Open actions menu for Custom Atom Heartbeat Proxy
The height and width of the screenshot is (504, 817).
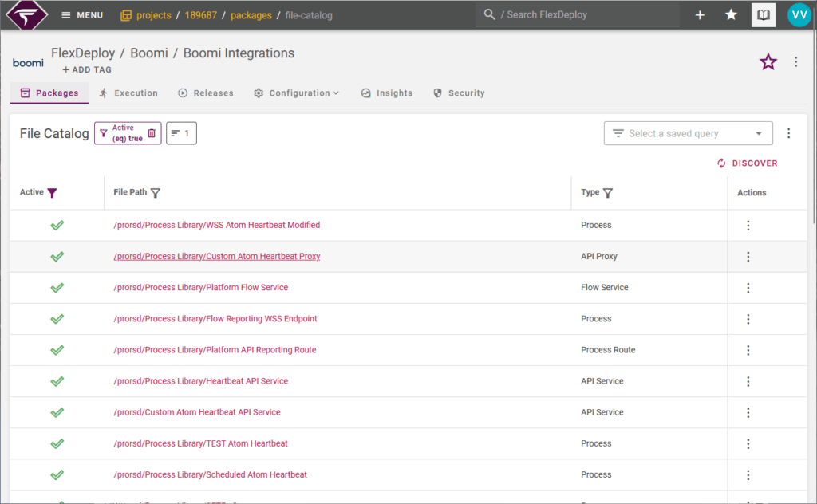[748, 257]
